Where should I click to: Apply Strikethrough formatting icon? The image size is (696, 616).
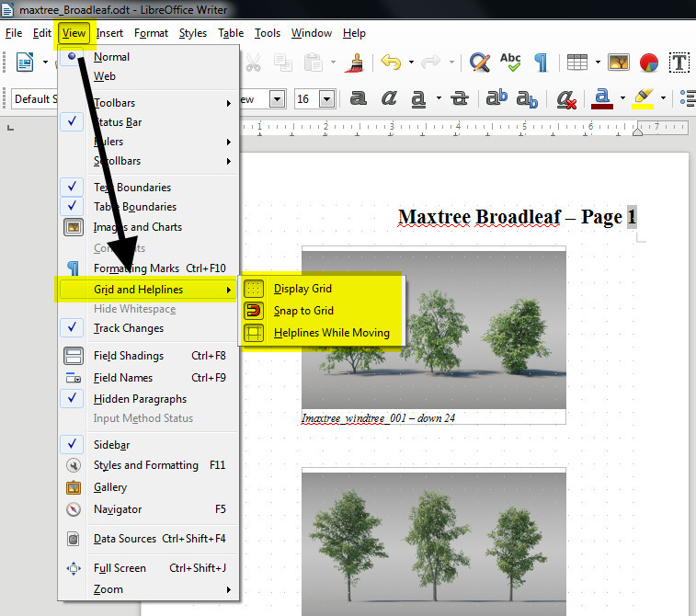pos(460,98)
